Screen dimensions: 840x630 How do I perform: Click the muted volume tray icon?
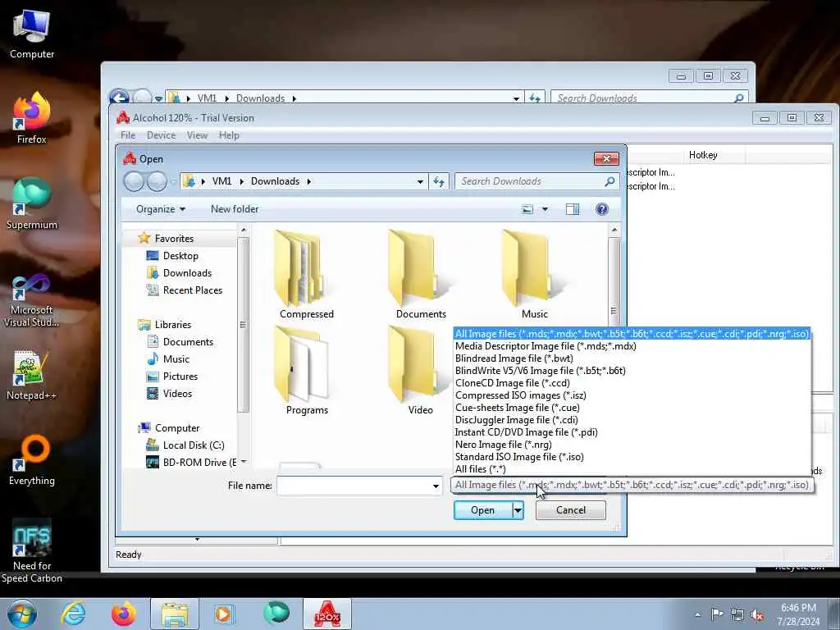click(x=757, y=615)
